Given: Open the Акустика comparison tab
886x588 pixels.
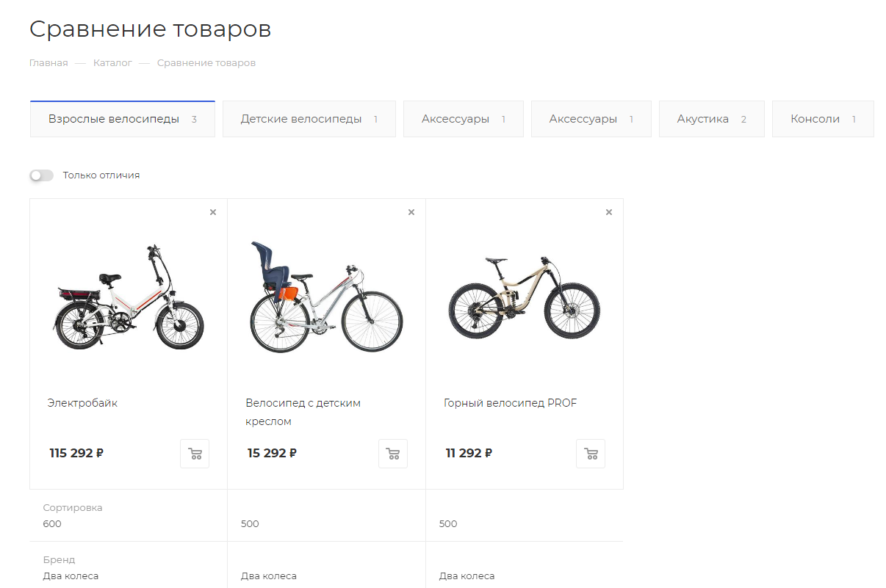Looking at the screenshot, I should click(711, 119).
